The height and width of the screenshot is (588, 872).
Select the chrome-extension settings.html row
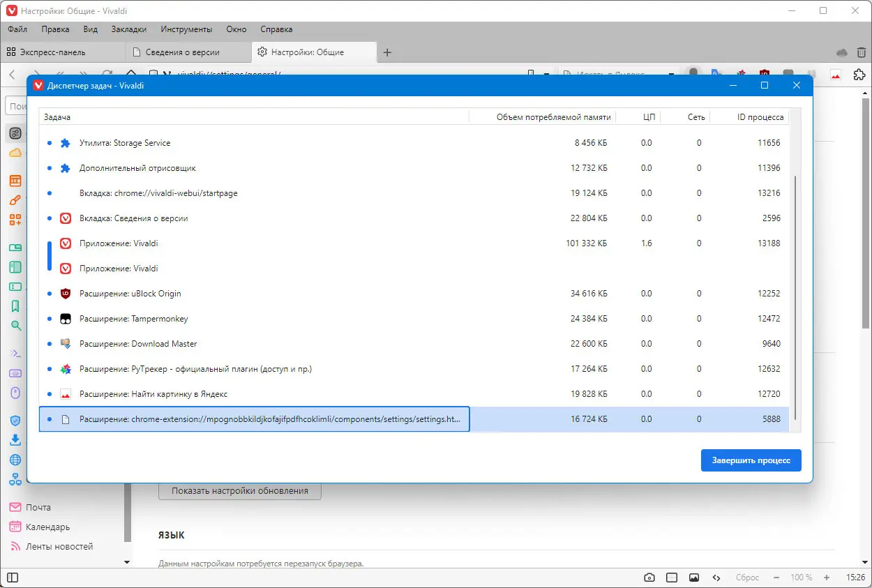[414, 419]
